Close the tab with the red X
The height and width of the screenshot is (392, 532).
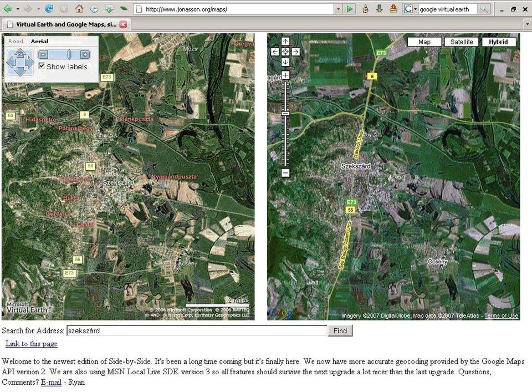click(x=123, y=24)
